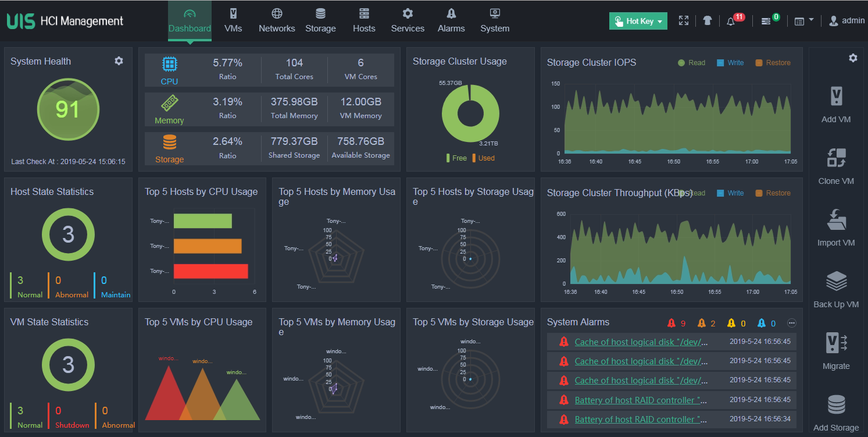Click the Add VM icon

coord(836,97)
